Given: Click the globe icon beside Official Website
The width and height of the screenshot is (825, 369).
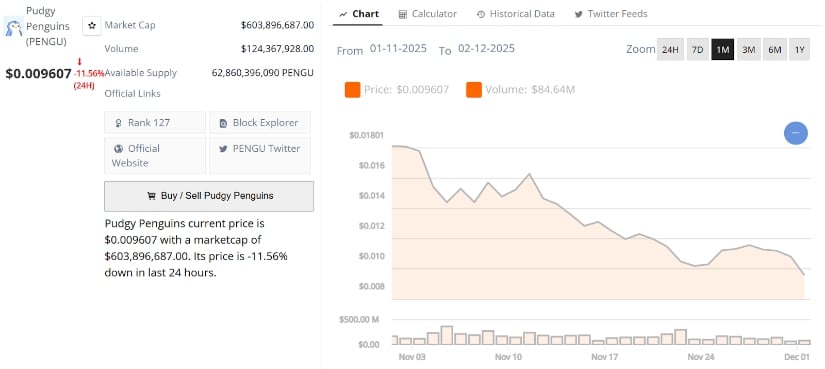Looking at the screenshot, I should [118, 149].
